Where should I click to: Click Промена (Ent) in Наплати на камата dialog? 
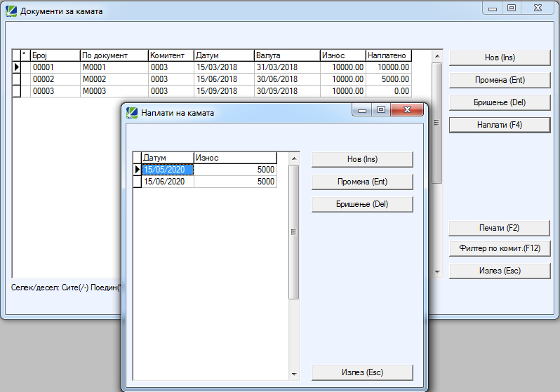tap(362, 182)
